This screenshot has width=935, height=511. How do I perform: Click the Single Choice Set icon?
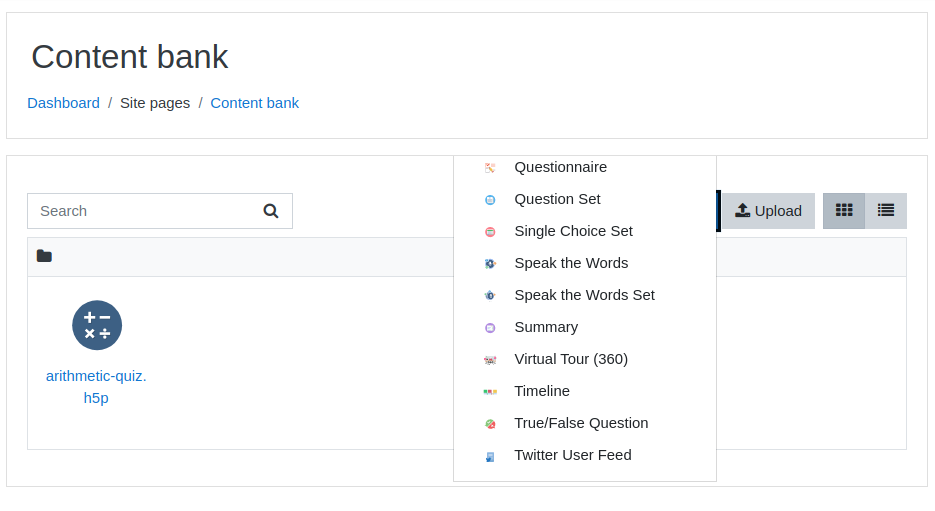click(x=490, y=232)
